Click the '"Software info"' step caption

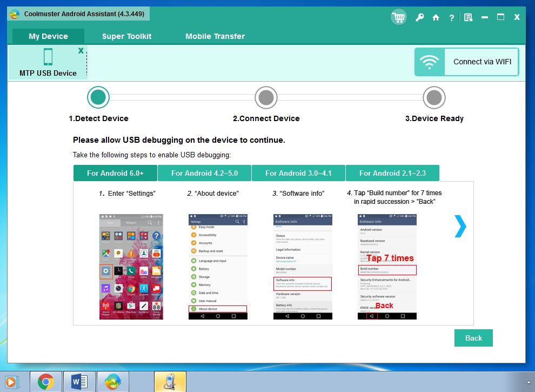click(x=298, y=193)
